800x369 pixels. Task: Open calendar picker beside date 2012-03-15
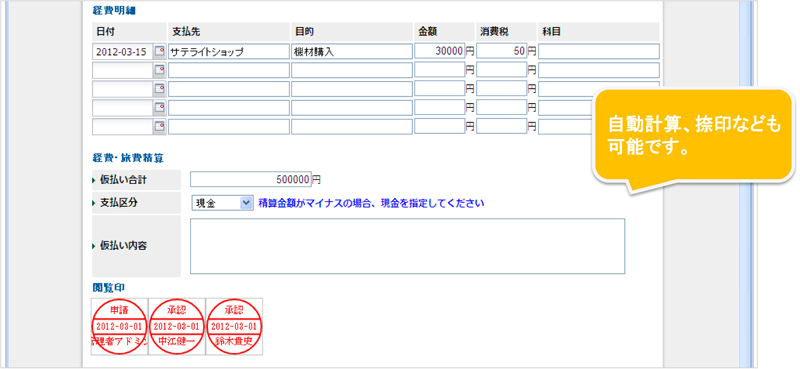[x=160, y=51]
